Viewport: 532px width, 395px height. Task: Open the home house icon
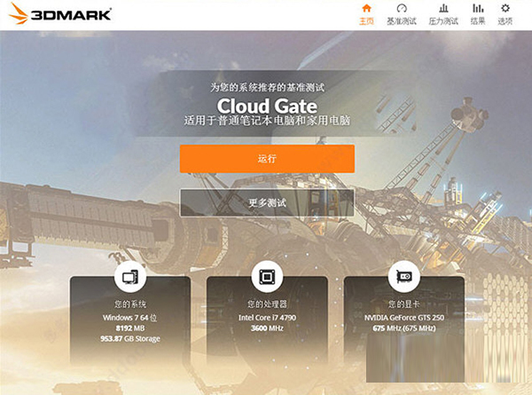pyautogui.click(x=367, y=8)
